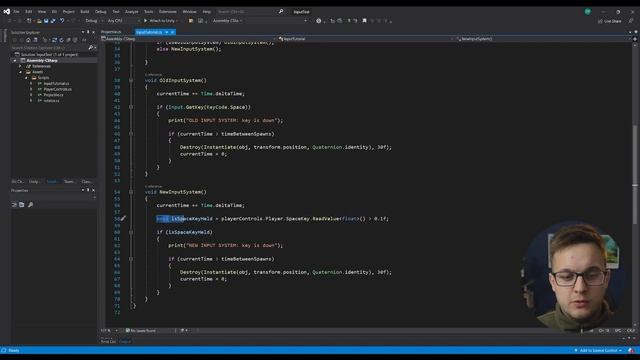
Task: Expand the References tree node
Action: (x=20, y=66)
